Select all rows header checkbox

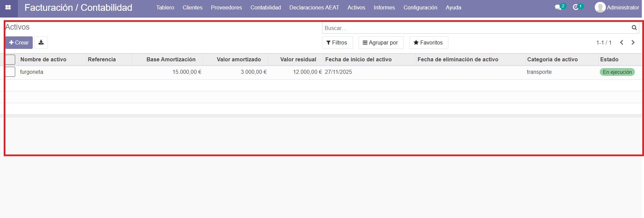click(10, 60)
